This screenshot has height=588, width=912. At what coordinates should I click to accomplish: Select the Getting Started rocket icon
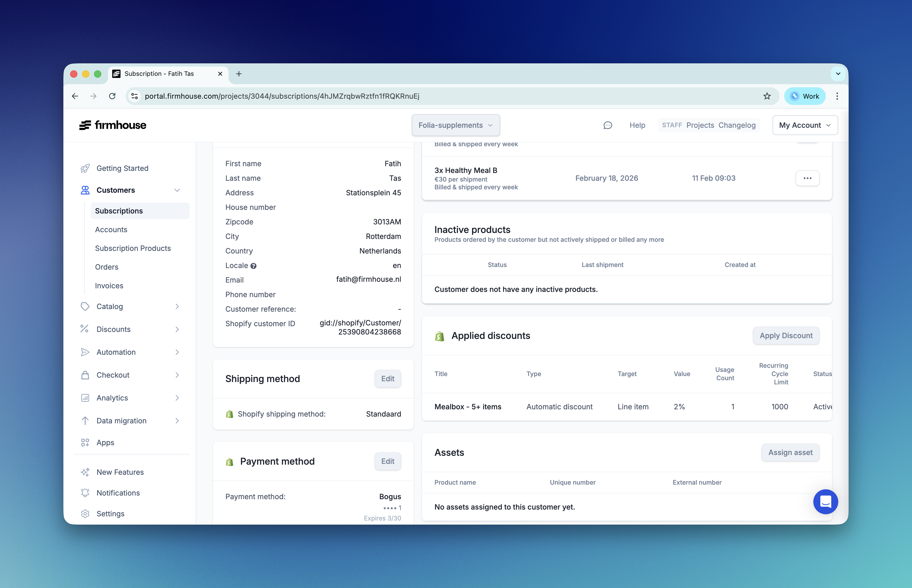[85, 168]
